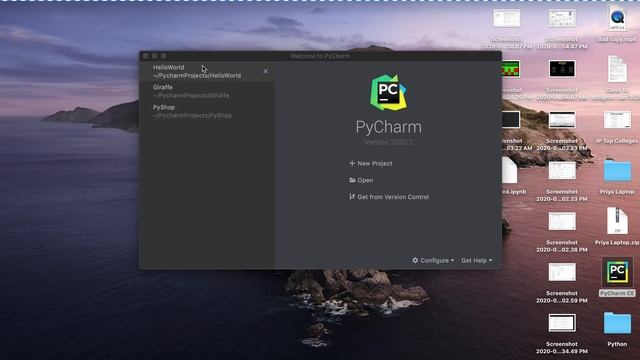This screenshot has width=640, height=360.
Task: Select the Class assignment document icon
Action: 617,69
